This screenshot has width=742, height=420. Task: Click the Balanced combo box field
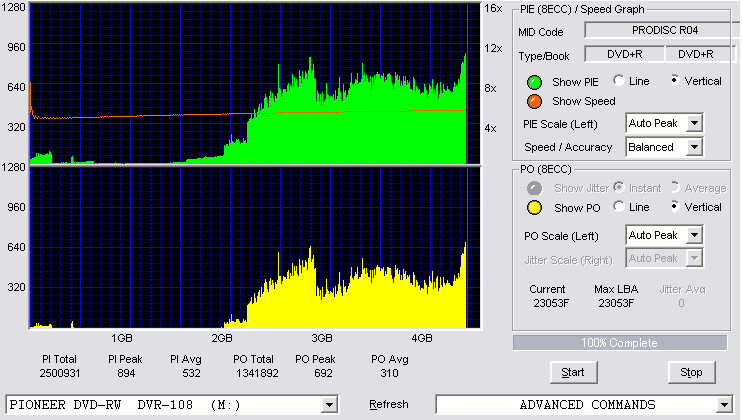(x=664, y=147)
